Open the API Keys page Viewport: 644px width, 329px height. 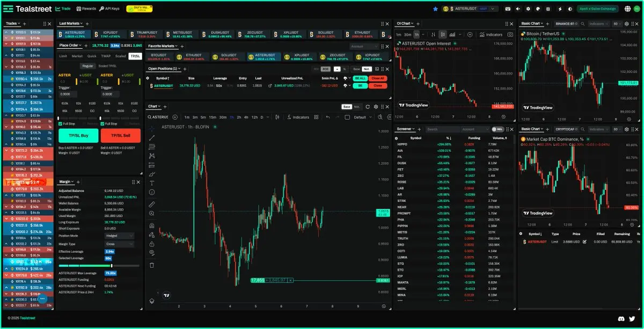pyautogui.click(x=110, y=9)
